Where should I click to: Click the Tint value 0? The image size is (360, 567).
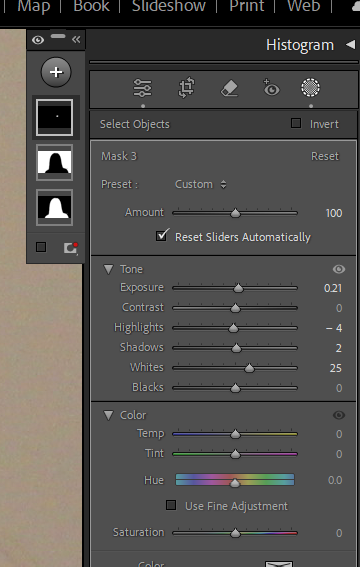pos(339,454)
